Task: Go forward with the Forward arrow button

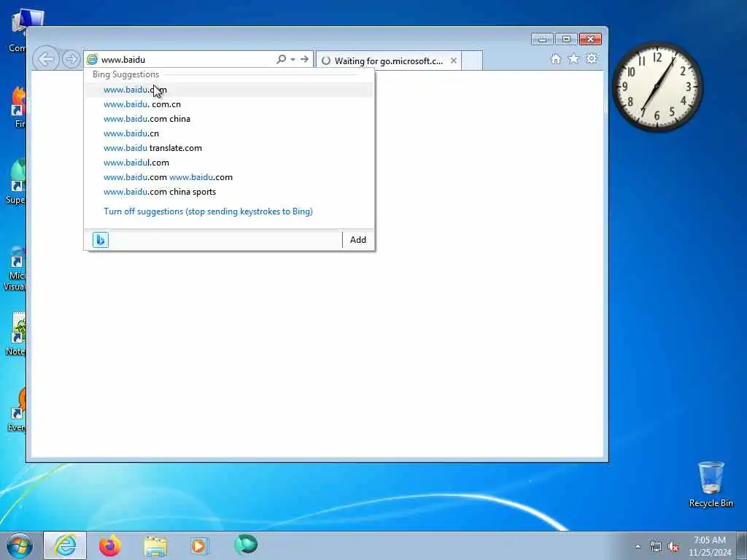Action: tap(71, 60)
